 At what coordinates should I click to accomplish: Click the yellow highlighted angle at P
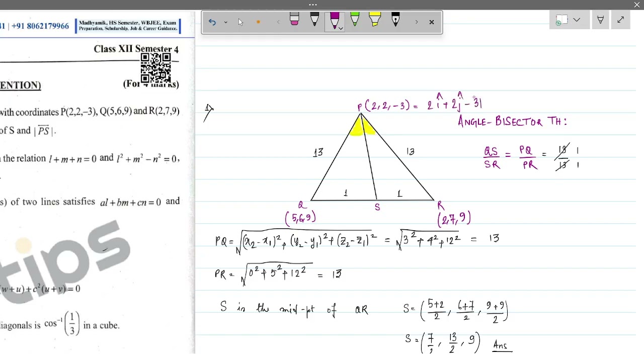pos(363,126)
